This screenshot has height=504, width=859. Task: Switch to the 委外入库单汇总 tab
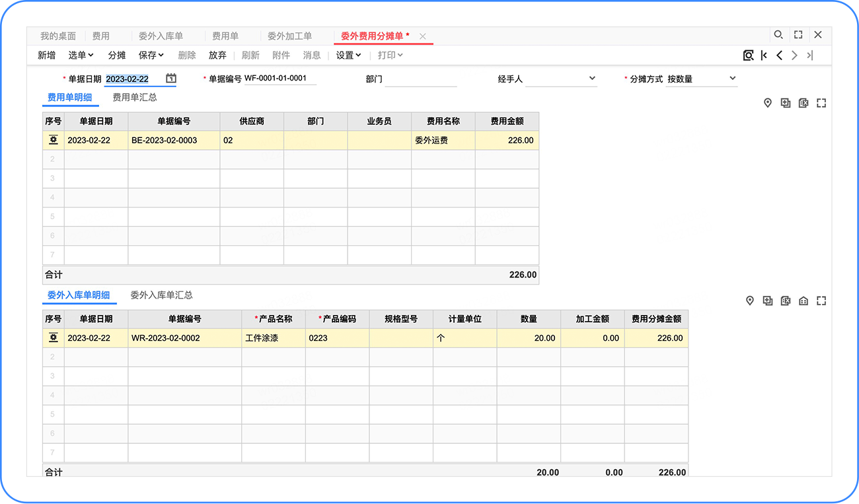161,295
